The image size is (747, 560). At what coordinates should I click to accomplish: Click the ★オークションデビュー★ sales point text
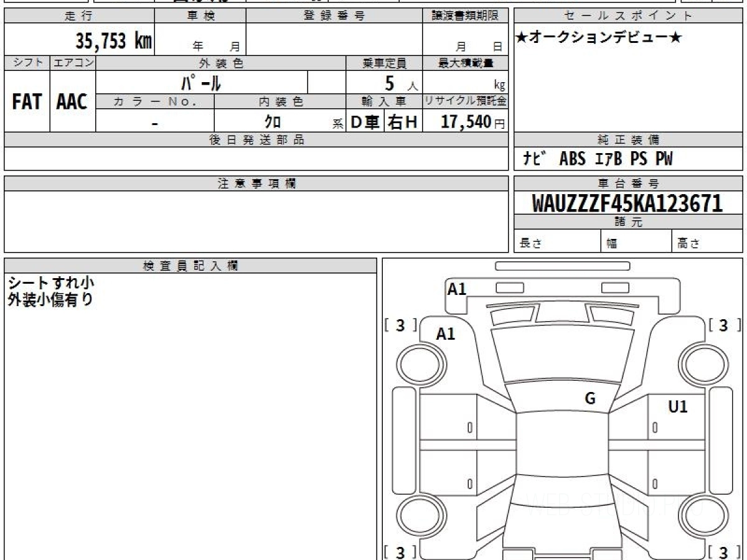click(599, 37)
